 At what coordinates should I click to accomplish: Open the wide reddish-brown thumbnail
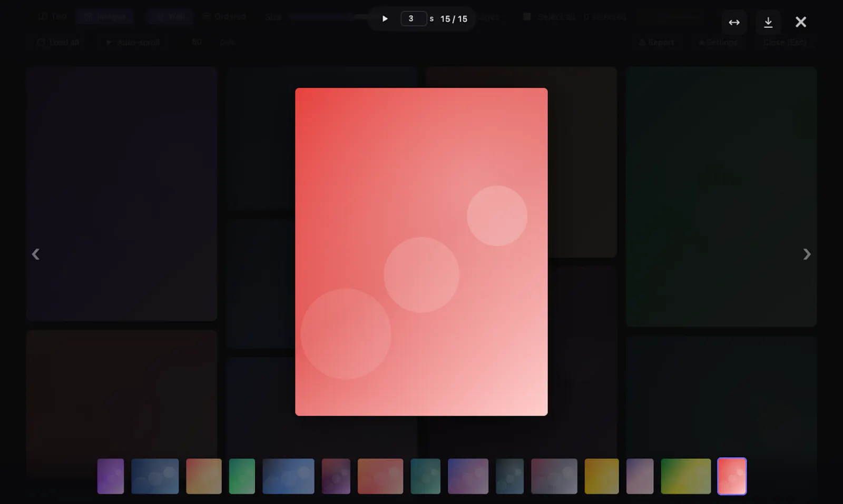[x=380, y=476]
